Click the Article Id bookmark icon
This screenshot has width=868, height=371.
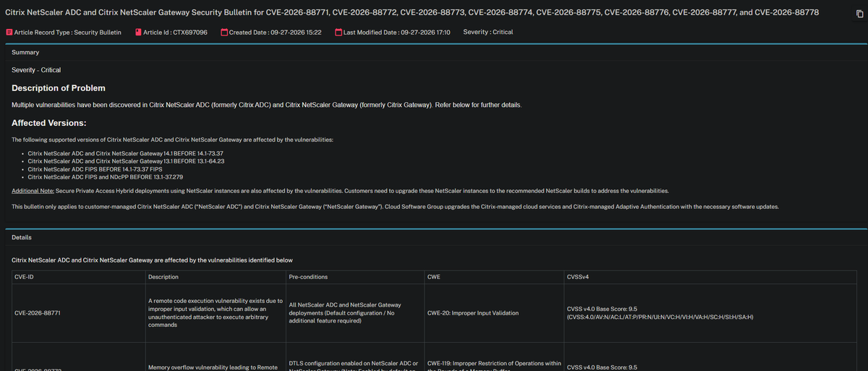pyautogui.click(x=138, y=33)
